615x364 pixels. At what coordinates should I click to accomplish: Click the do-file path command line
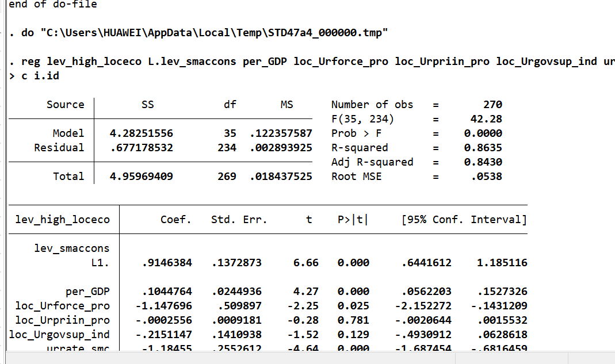pyautogui.click(x=198, y=33)
